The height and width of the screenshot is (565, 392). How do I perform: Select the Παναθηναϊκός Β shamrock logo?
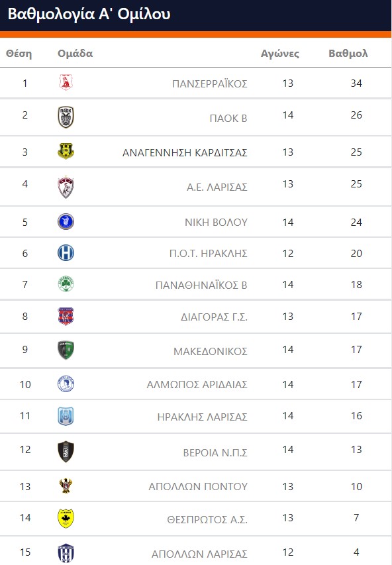(66, 284)
